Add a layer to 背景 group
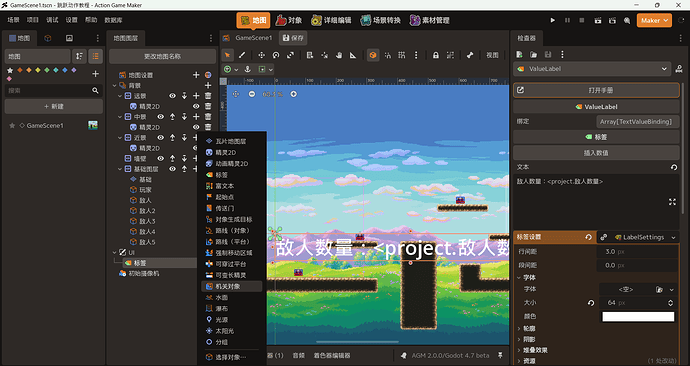The width and height of the screenshot is (690, 366). click(208, 85)
